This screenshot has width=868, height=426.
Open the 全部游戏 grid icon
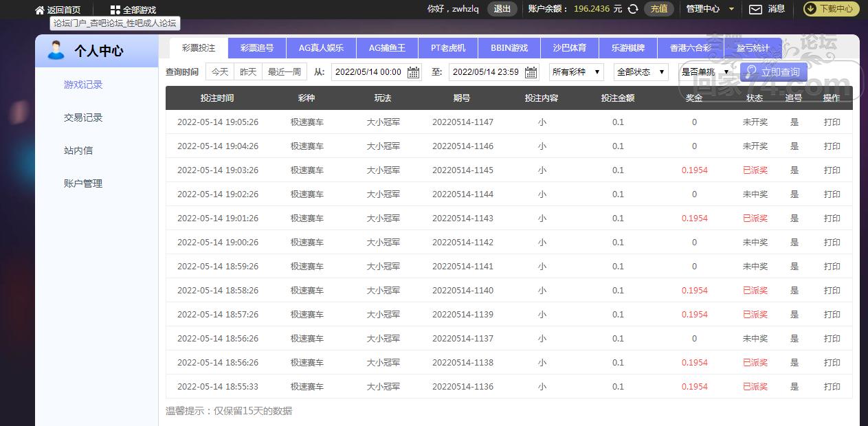[x=115, y=10]
